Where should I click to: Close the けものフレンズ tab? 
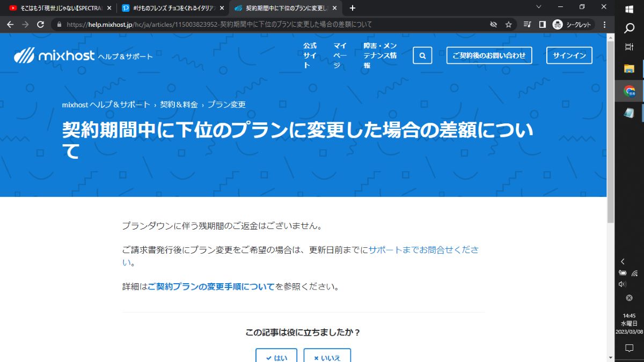[x=222, y=8]
